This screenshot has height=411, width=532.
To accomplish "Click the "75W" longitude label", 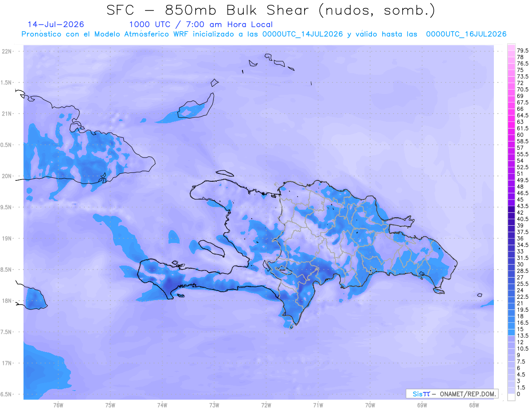I will click(x=110, y=405).
